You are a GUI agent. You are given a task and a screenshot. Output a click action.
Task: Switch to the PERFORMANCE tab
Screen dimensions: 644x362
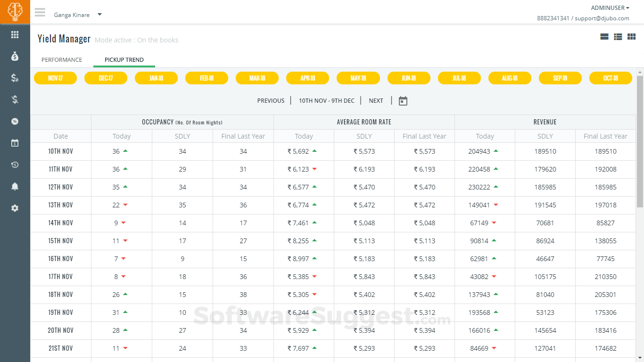pos(62,59)
